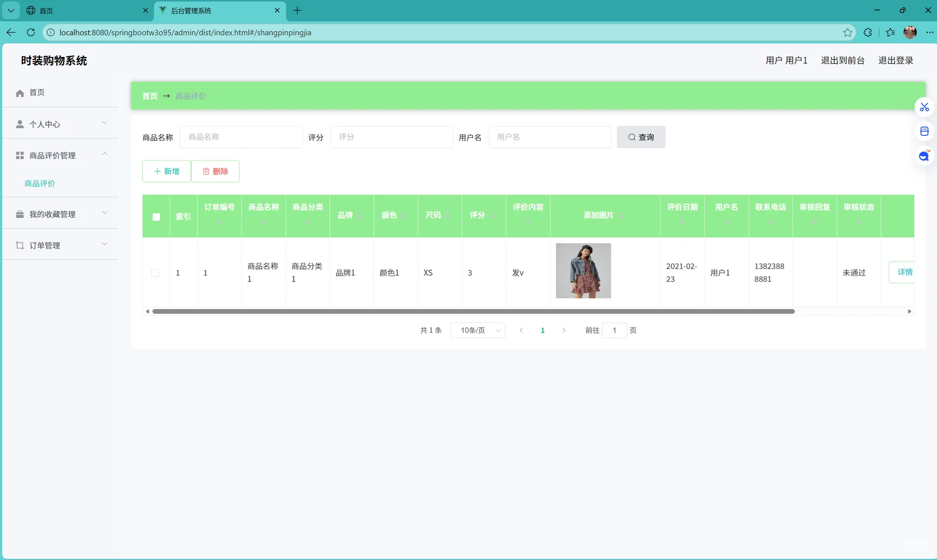Expand the 订单管理 menu
The image size is (937, 560).
click(x=60, y=245)
